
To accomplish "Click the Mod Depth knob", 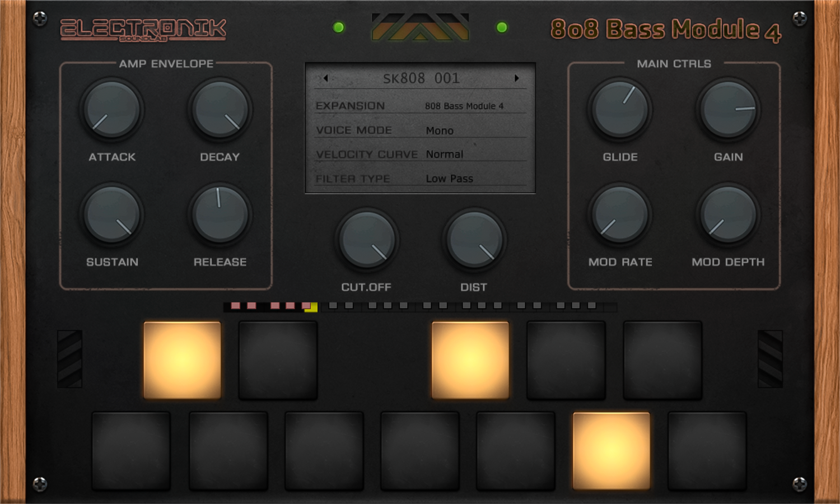I will (728, 214).
